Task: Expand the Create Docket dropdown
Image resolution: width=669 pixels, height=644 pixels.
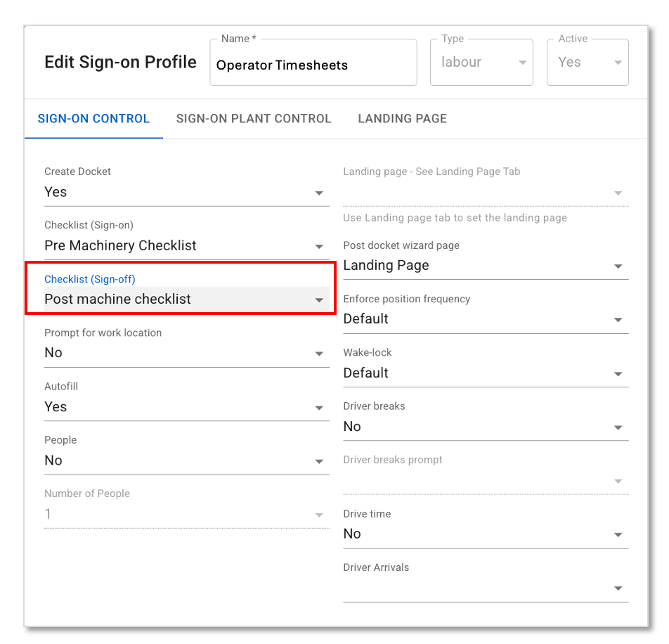Action: (x=186, y=193)
